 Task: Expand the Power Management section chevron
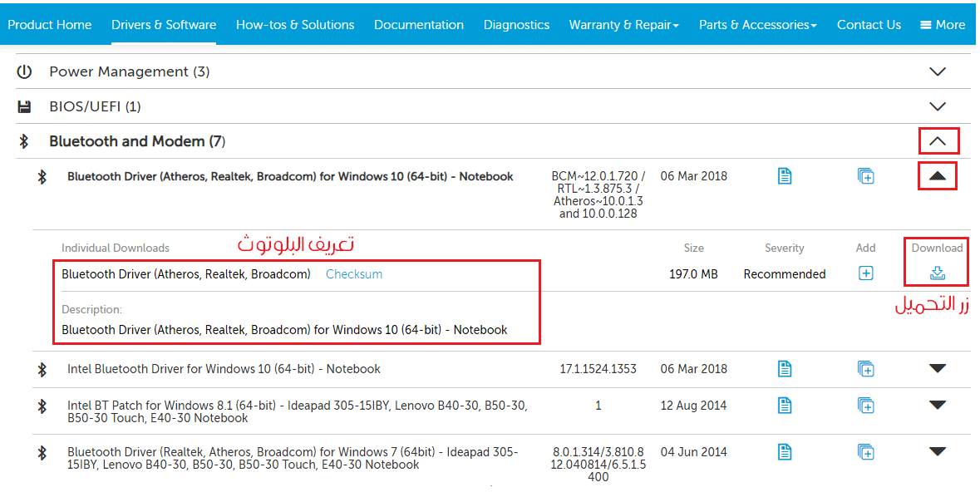pos(938,72)
